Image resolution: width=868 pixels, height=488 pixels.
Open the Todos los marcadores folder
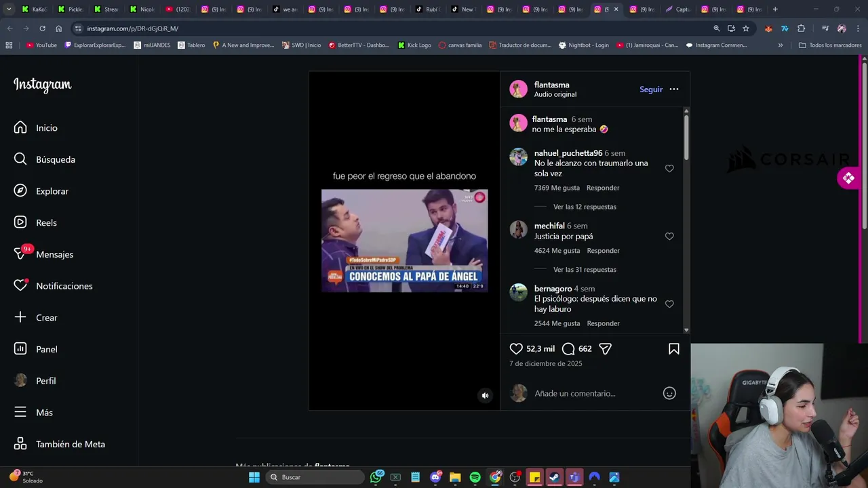tap(830, 45)
